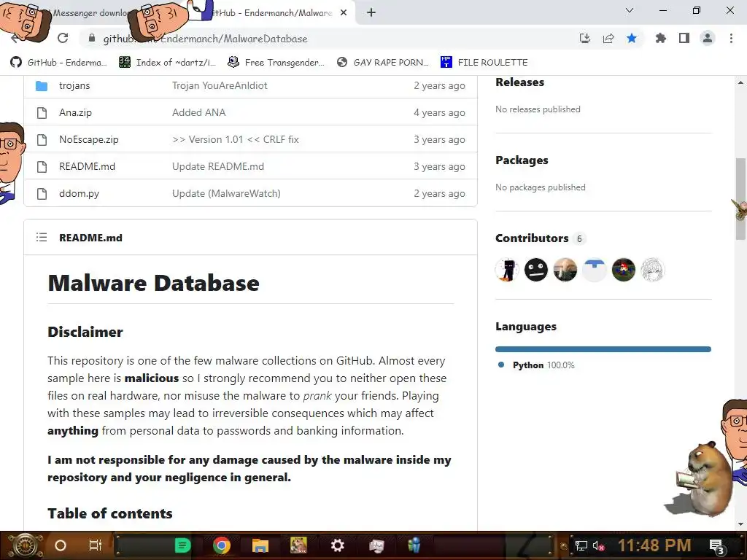Image resolution: width=747 pixels, height=560 pixels.
Task: Click the file icon beside ddom.py
Action: [42, 194]
